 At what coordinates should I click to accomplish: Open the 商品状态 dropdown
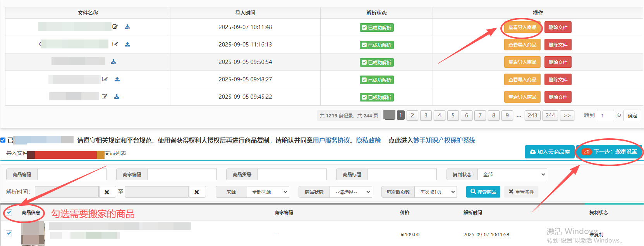coord(350,192)
